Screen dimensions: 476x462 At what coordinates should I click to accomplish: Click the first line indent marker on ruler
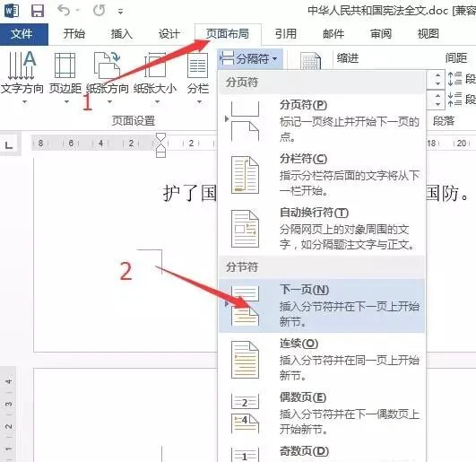160,137
